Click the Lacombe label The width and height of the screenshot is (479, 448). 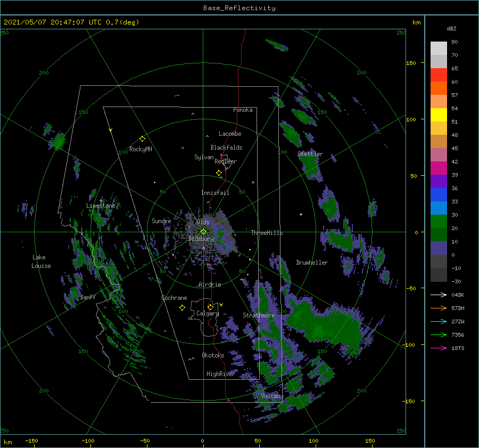coord(230,134)
